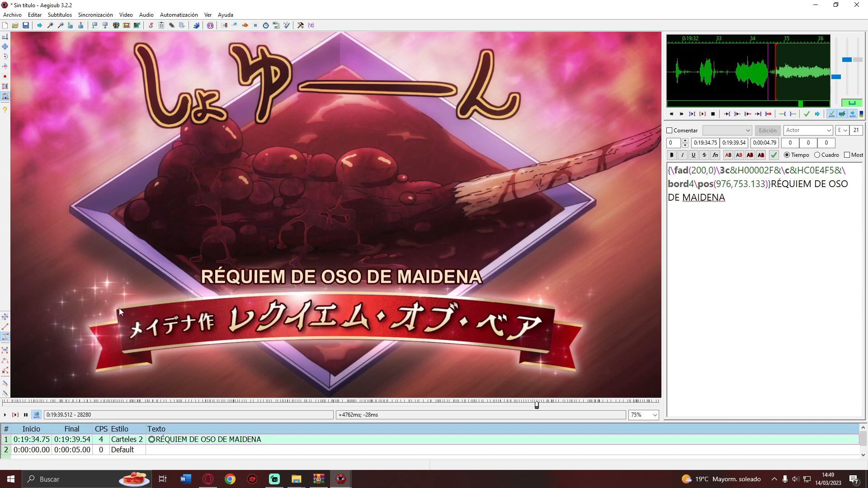Zoom video in with the magnifier plus icon
The height and width of the screenshot is (488, 868).
pos(50,25)
